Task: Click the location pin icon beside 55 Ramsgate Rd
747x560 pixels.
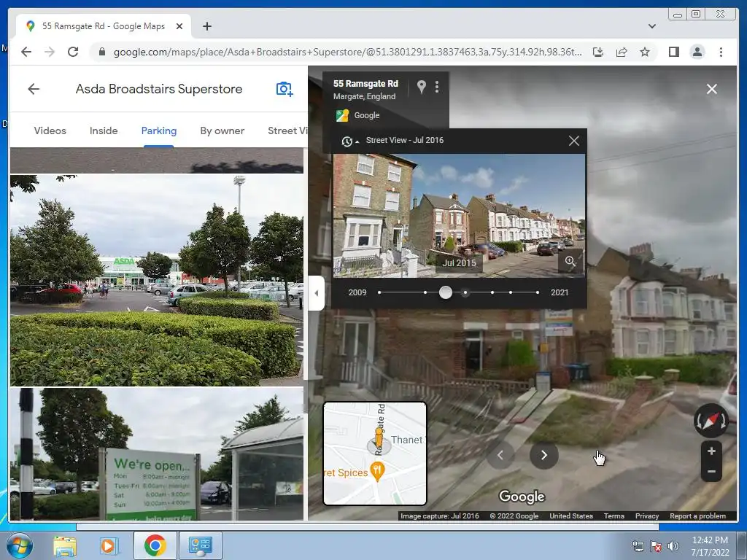Action: click(421, 86)
